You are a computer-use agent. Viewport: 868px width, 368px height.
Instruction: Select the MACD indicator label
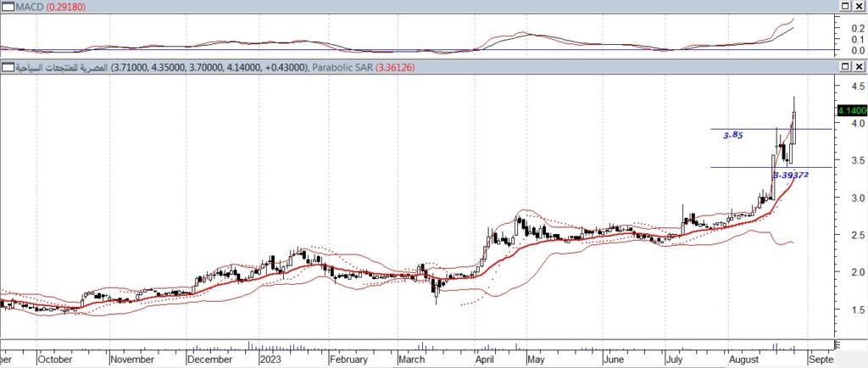(x=27, y=7)
